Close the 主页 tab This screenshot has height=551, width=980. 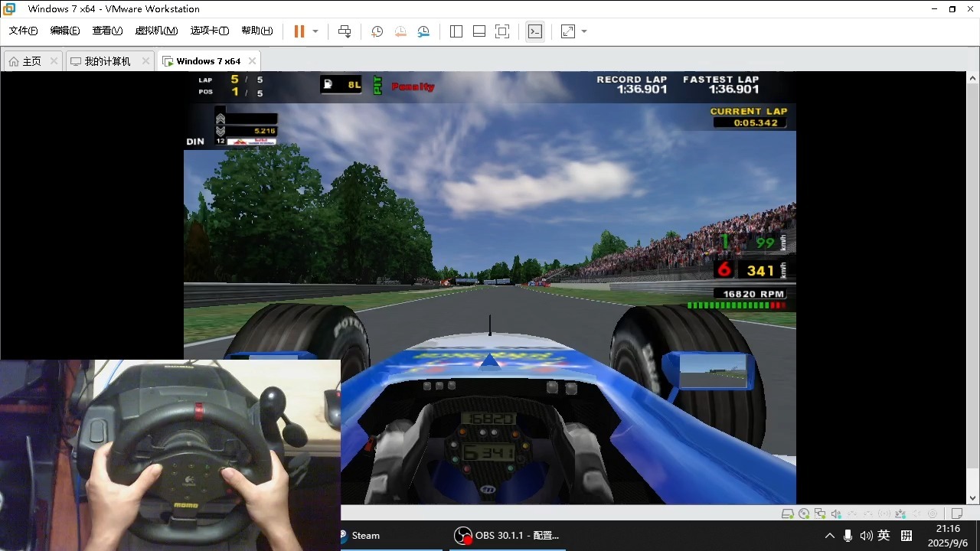pos(54,61)
